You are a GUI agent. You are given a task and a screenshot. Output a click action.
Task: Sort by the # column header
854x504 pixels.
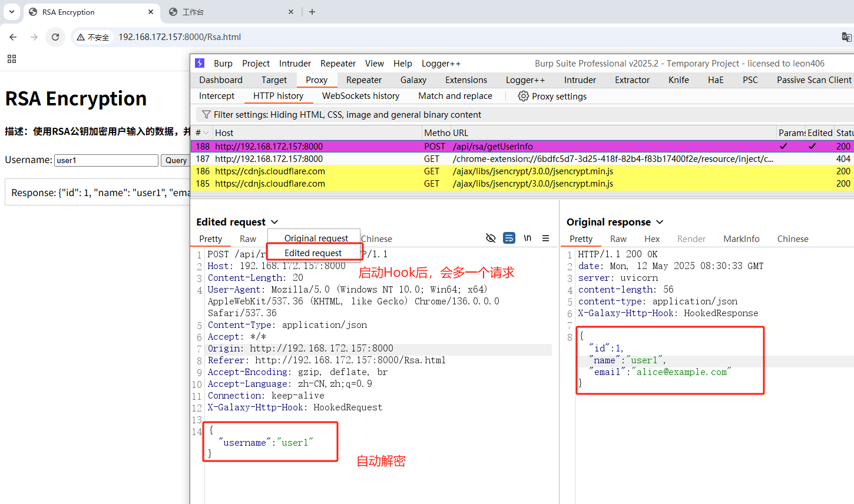[202, 132]
